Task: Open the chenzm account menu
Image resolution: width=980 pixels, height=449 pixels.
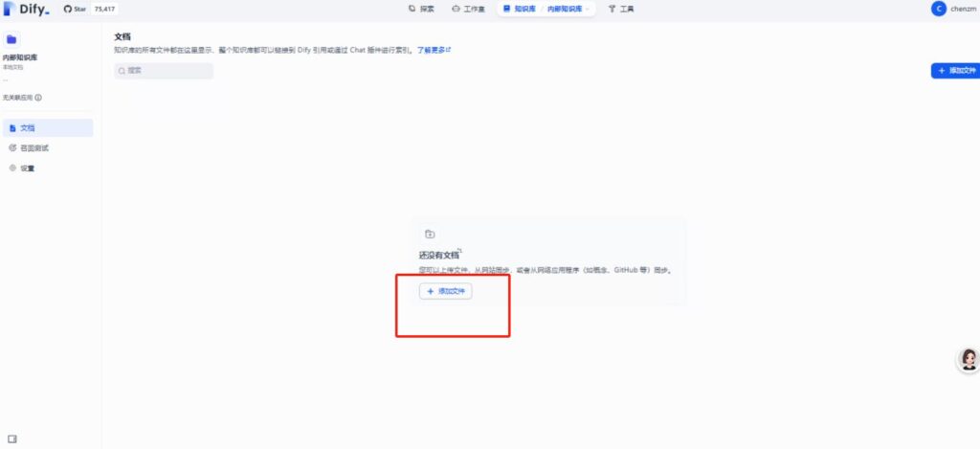Action: pos(963,9)
